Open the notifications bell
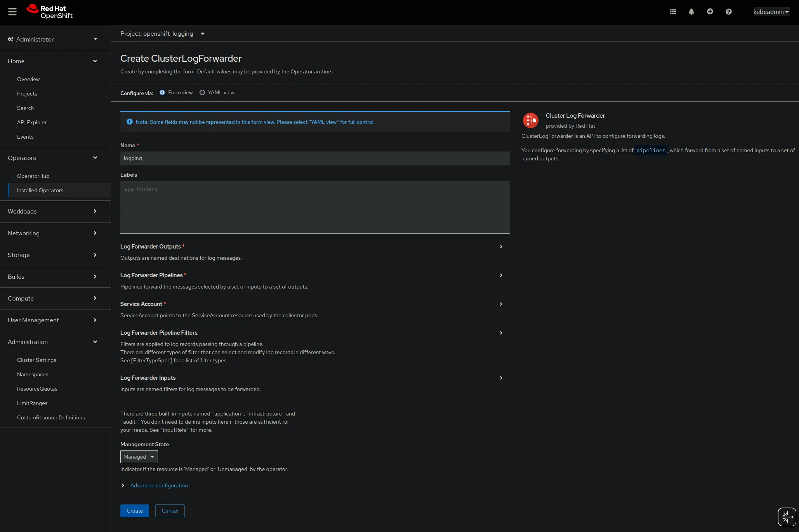799x532 pixels. point(691,12)
